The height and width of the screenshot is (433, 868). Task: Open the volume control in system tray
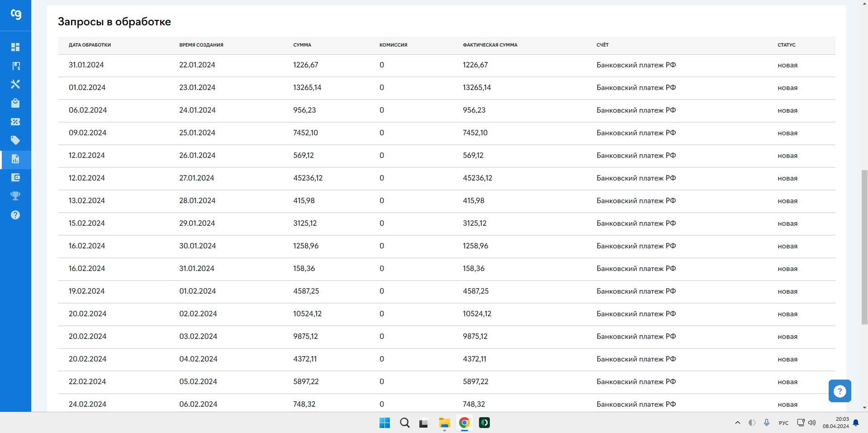tap(812, 423)
